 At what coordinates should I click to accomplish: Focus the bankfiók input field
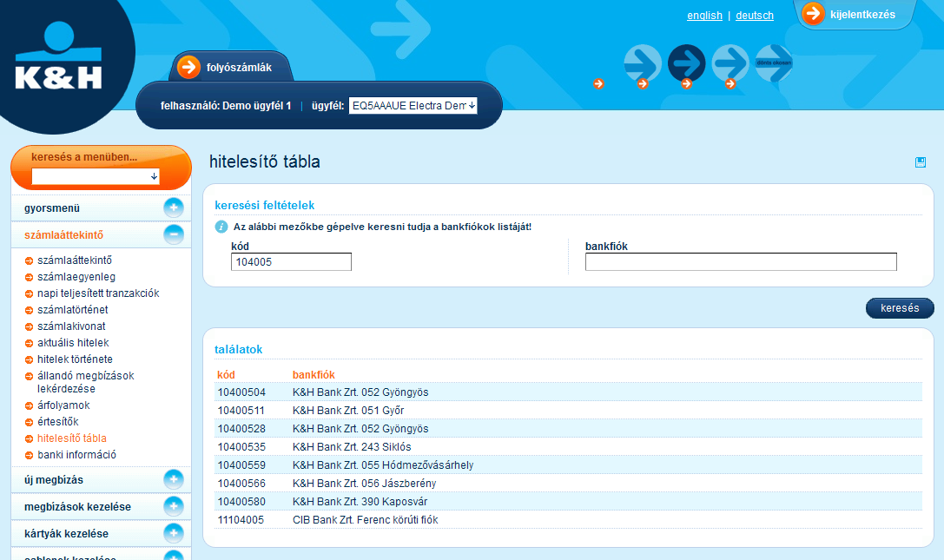[741, 262]
